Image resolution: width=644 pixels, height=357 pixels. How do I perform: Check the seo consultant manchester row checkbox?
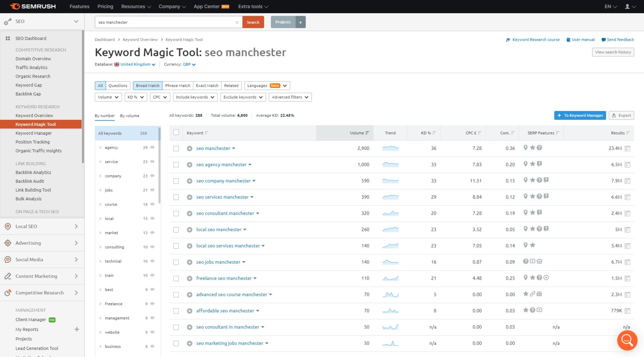point(176,214)
